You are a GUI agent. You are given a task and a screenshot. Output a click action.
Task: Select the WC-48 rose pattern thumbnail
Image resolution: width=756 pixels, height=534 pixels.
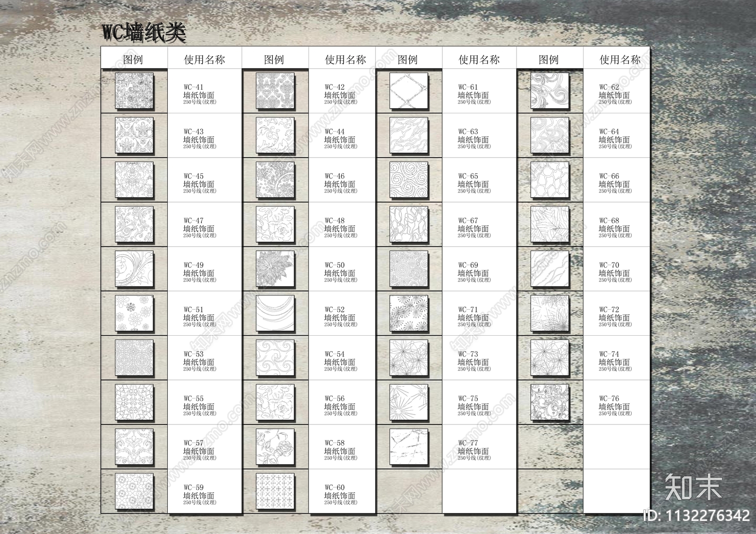click(x=275, y=224)
